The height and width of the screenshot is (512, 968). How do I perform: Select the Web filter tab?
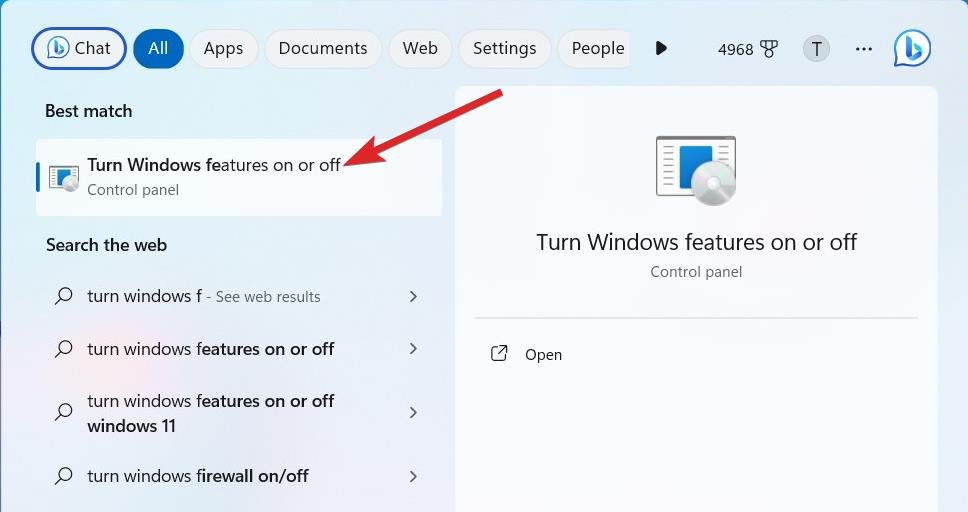point(420,48)
